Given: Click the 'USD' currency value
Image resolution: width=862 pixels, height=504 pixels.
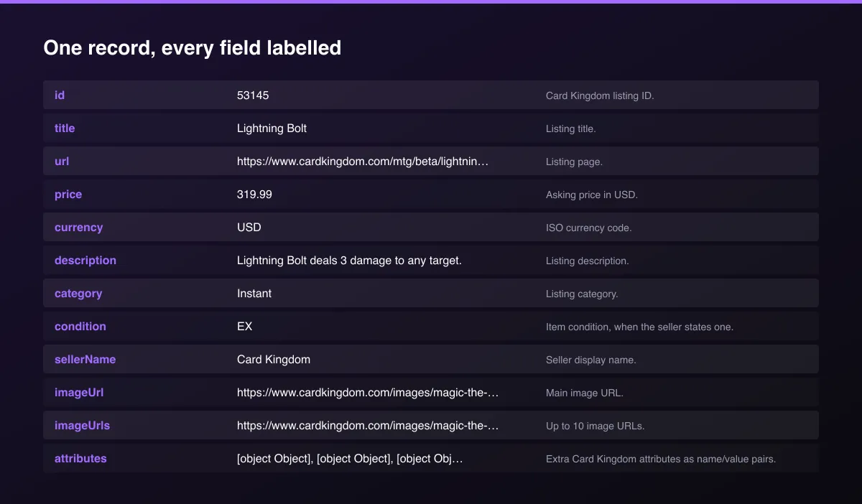Looking at the screenshot, I should click(x=249, y=227).
